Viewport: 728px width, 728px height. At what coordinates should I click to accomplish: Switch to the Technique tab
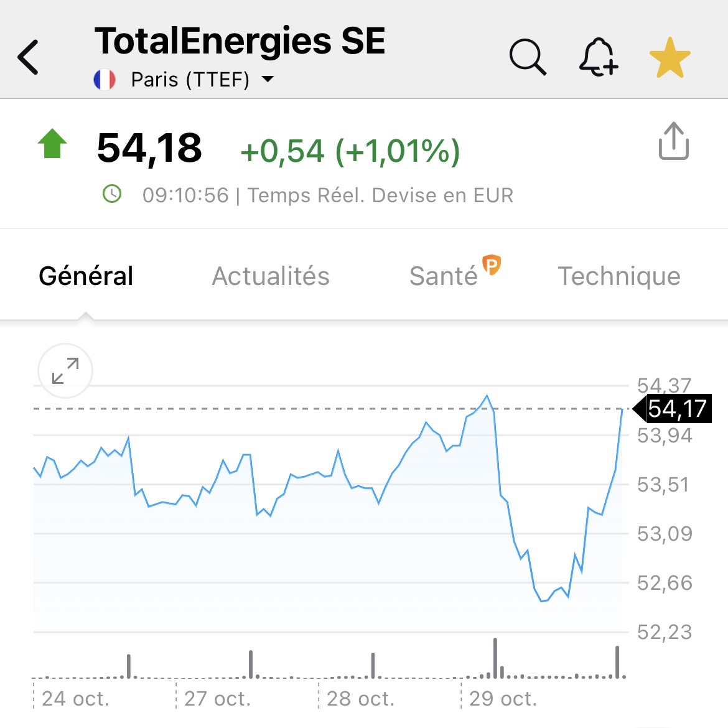tap(619, 276)
